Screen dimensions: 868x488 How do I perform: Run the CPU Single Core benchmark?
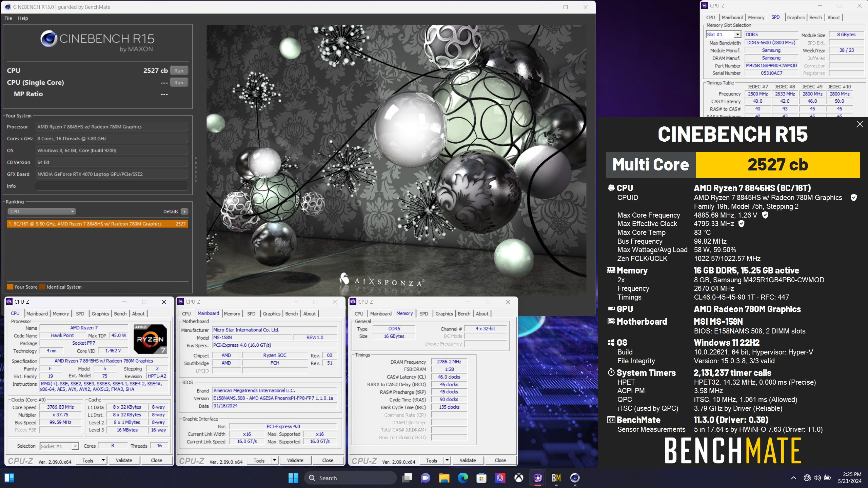point(179,82)
